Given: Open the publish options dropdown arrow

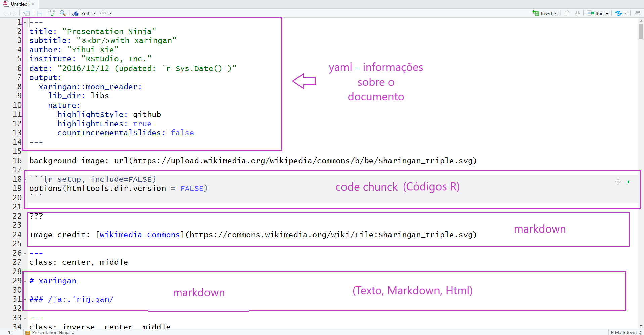Looking at the screenshot, I should [626, 14].
